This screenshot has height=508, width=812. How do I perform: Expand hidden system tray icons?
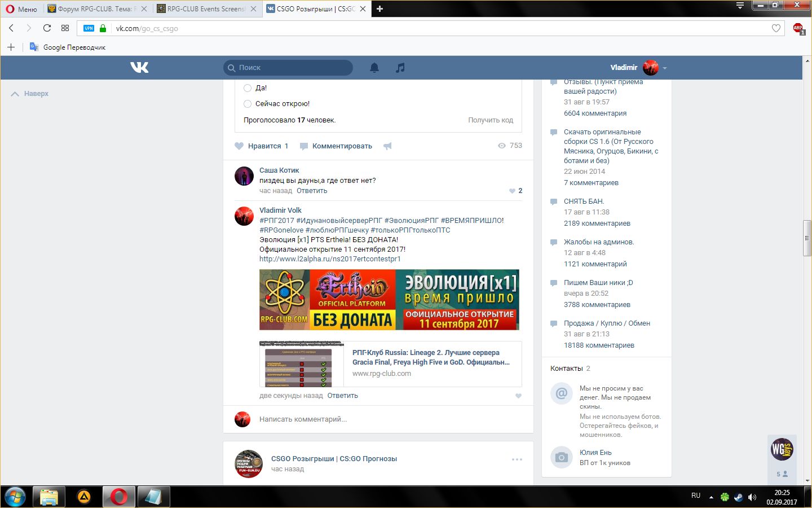711,497
